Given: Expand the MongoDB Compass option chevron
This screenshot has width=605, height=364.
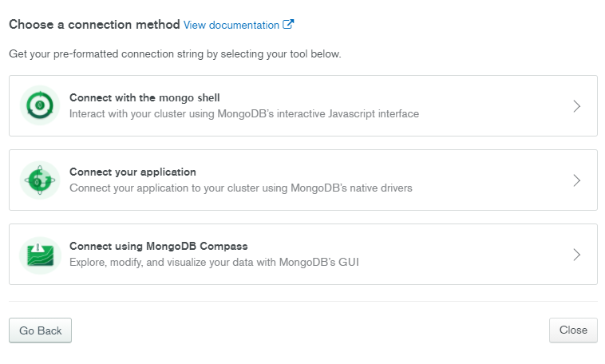Looking at the screenshot, I should click(x=577, y=255).
